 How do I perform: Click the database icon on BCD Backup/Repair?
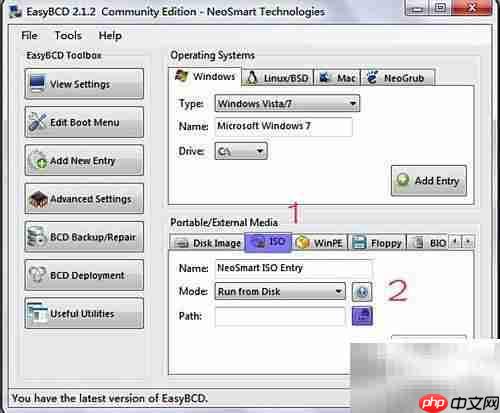tap(37, 237)
